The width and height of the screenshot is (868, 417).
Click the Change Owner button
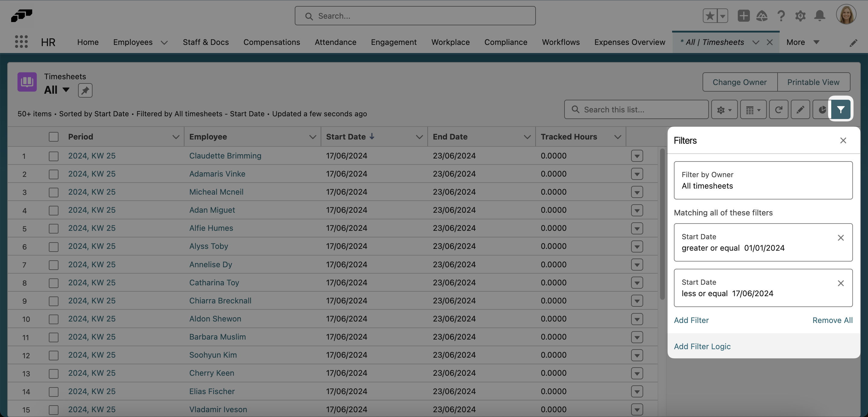[x=739, y=82]
